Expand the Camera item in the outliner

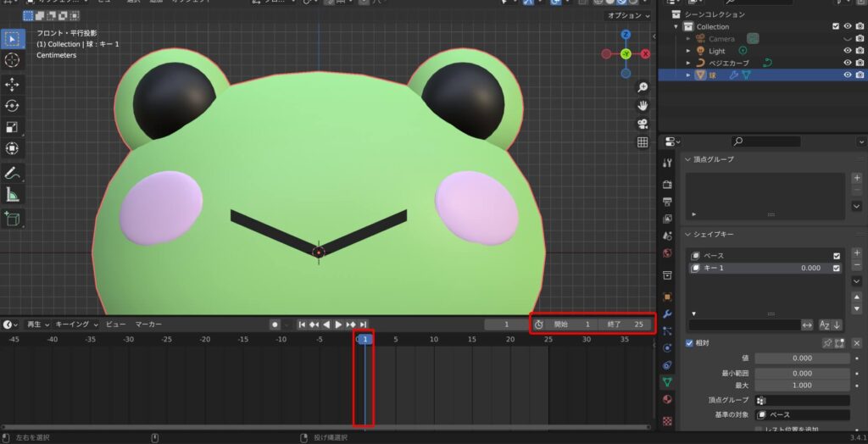point(689,39)
